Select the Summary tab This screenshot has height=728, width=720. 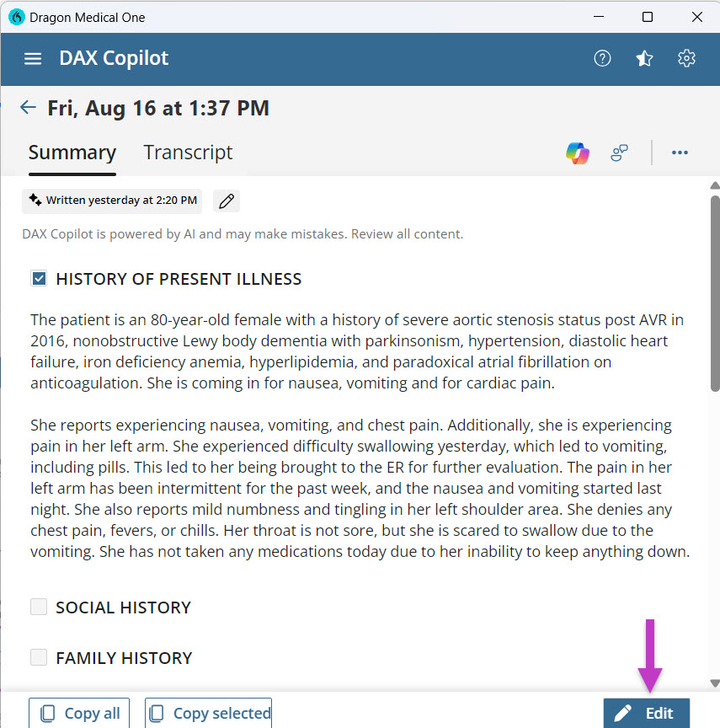click(x=72, y=153)
